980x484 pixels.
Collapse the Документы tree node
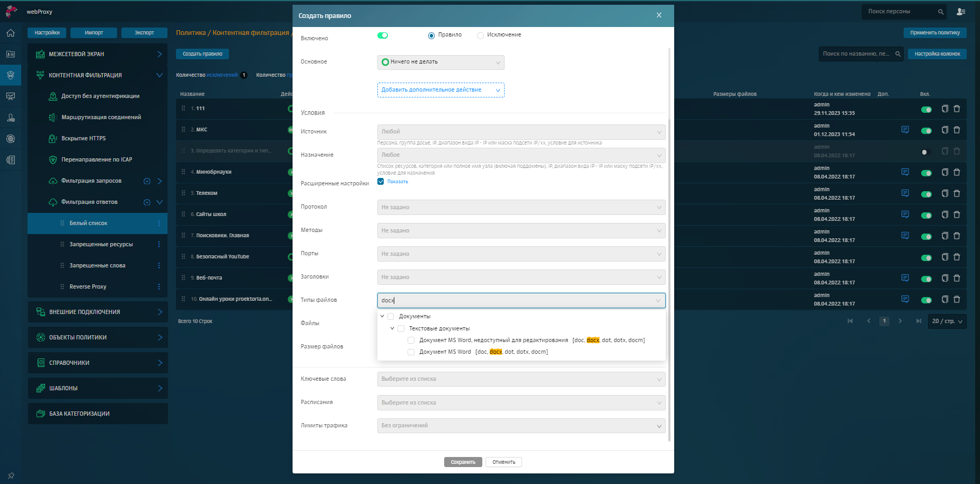382,316
